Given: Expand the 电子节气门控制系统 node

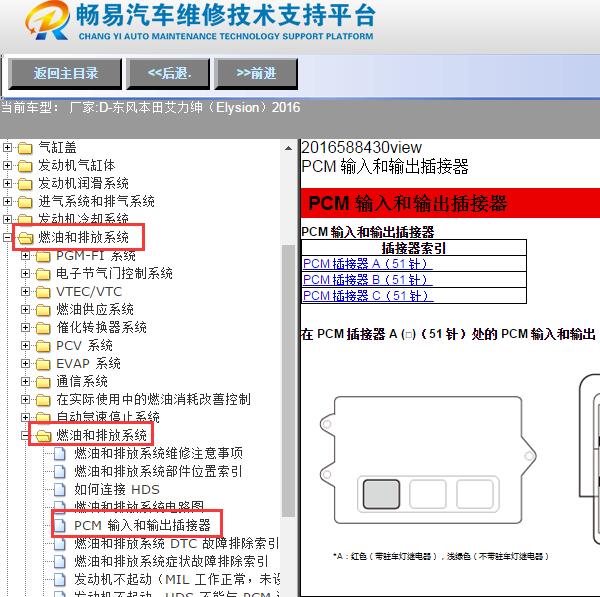Looking at the screenshot, I should pos(25,273).
